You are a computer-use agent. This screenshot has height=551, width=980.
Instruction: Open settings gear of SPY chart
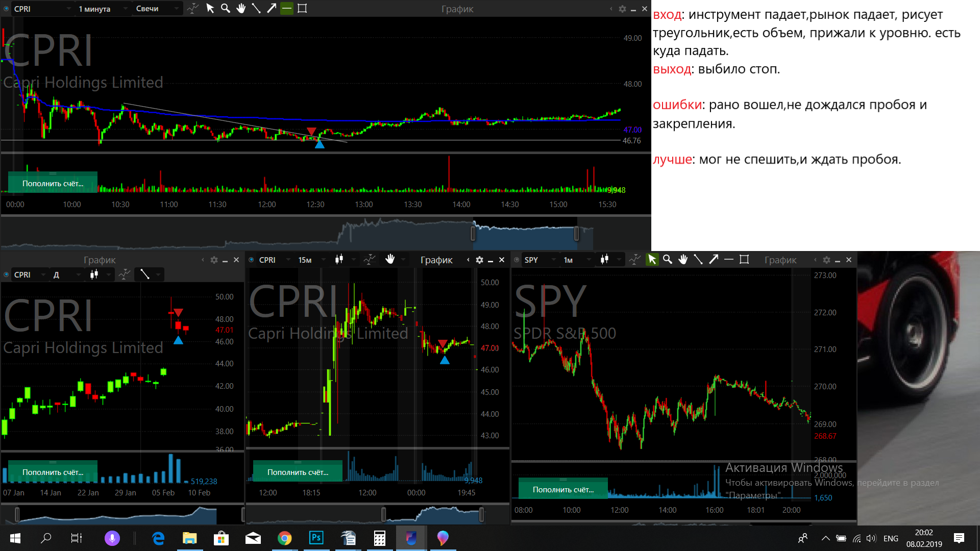tap(826, 260)
